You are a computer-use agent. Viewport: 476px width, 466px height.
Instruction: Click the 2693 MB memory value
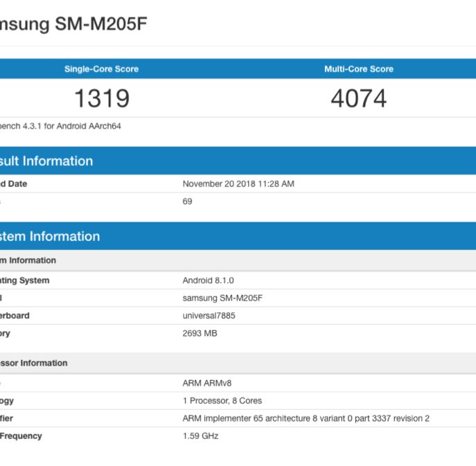[x=200, y=334]
